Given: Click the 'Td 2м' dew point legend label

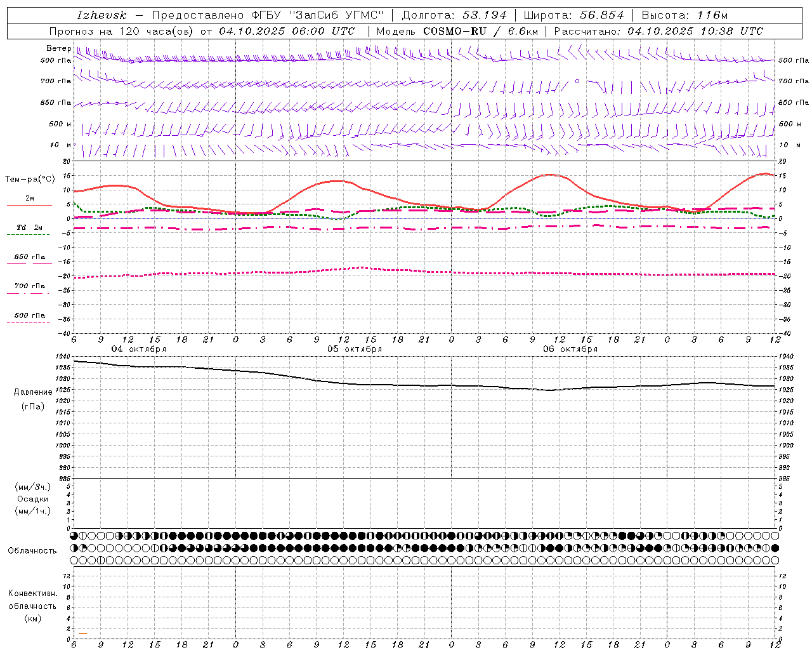Looking at the screenshot, I should coord(29,227).
